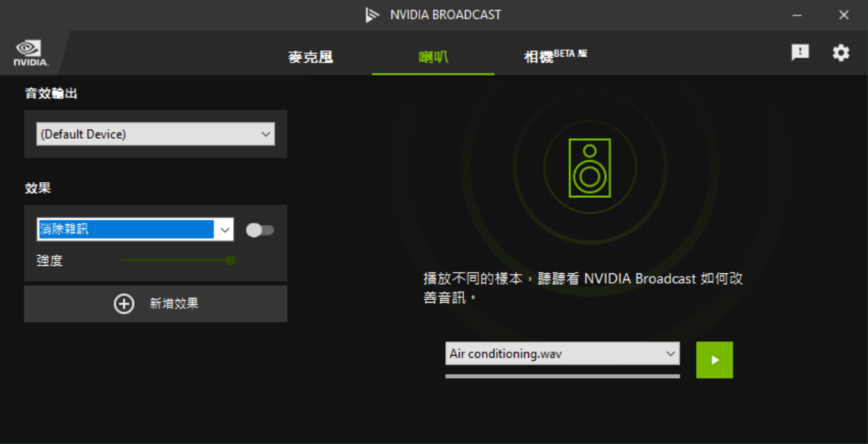Play the selected audio sample
The image size is (868, 444).
pos(714,360)
